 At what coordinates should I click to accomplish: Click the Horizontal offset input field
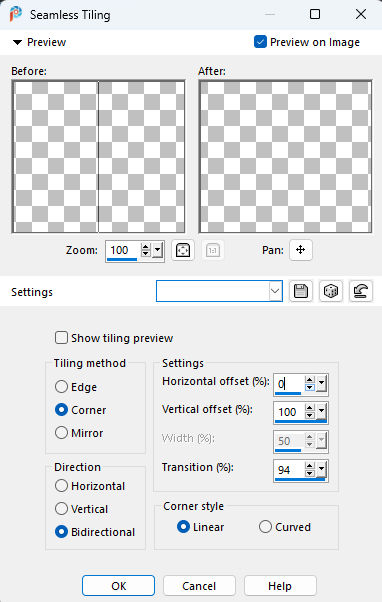[289, 384]
